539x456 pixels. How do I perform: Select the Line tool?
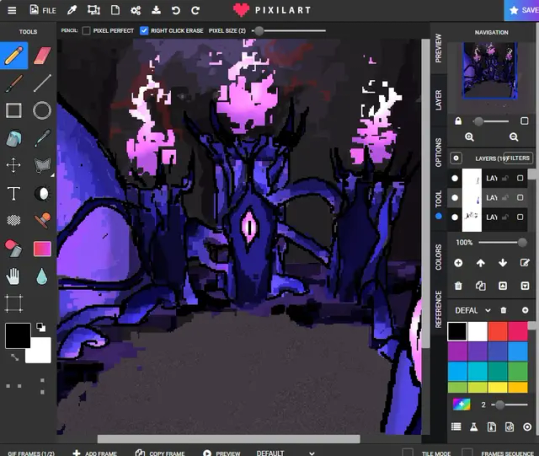(42, 83)
